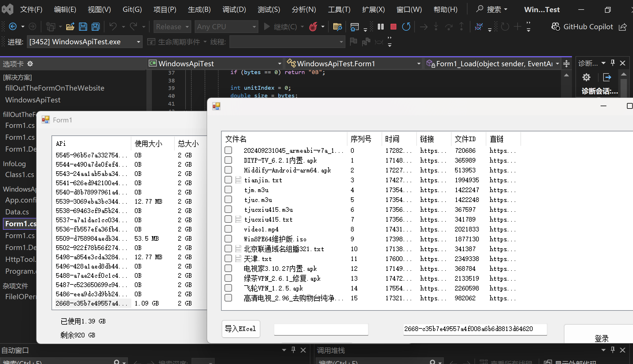Click the 导入EXcel button

[241, 329]
